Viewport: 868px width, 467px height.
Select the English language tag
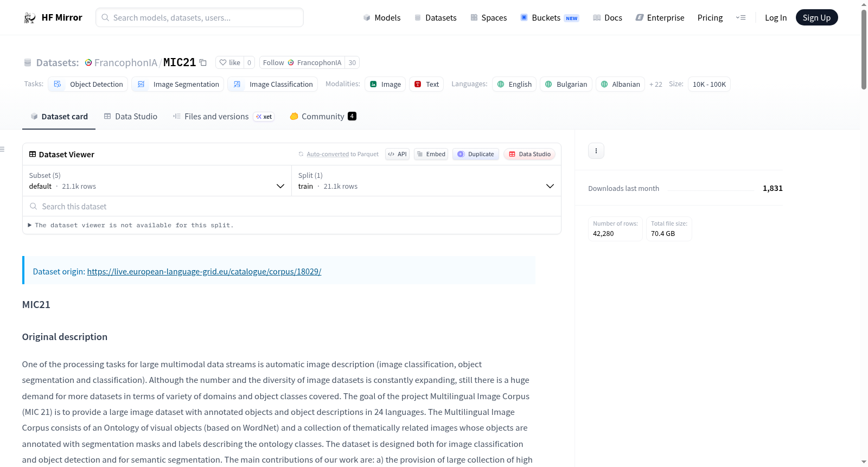(514, 84)
